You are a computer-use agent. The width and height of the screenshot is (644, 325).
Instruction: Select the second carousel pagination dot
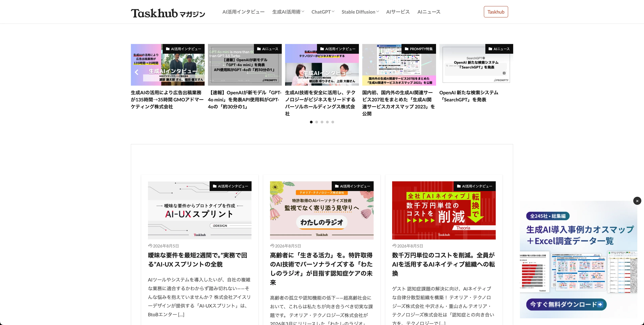coord(316,122)
